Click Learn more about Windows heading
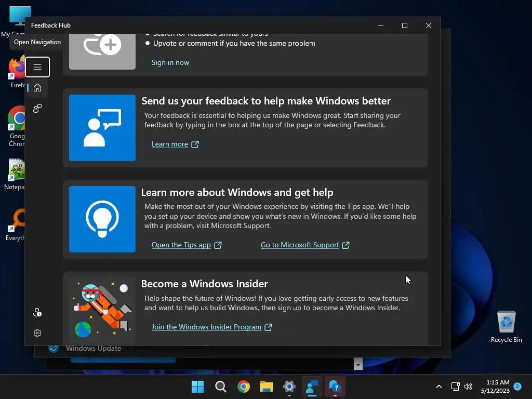Image resolution: width=532 pixels, height=399 pixels. [237, 192]
